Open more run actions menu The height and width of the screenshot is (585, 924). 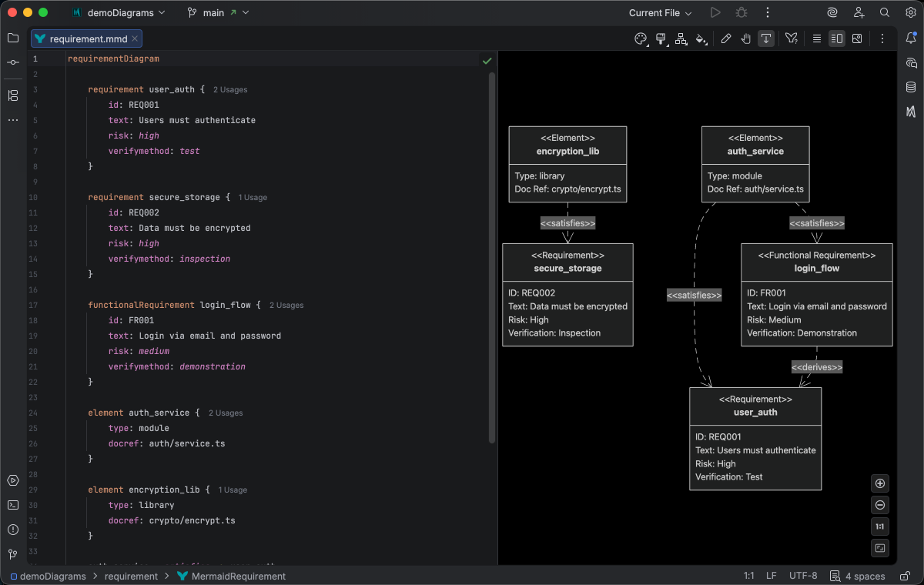[x=768, y=12]
